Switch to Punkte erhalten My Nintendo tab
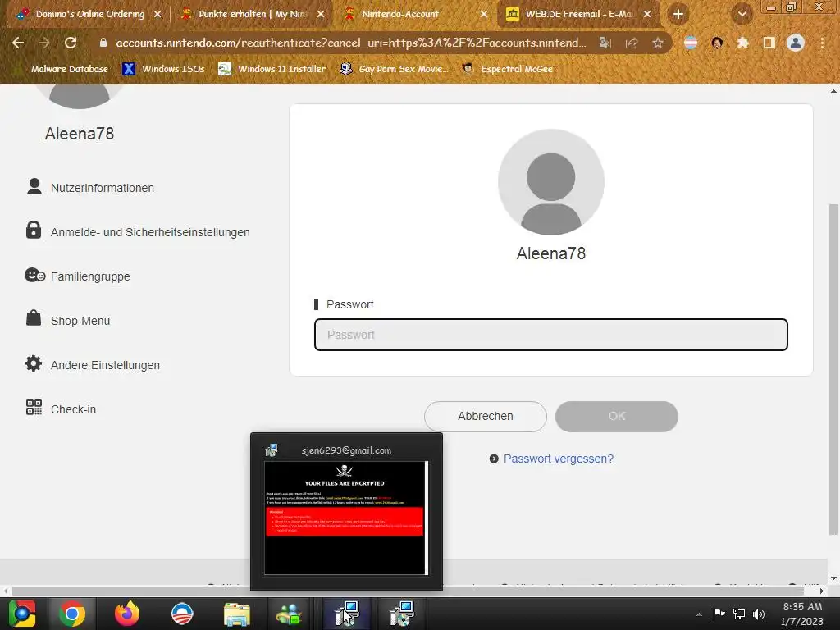This screenshot has width=840, height=630. (x=253, y=15)
